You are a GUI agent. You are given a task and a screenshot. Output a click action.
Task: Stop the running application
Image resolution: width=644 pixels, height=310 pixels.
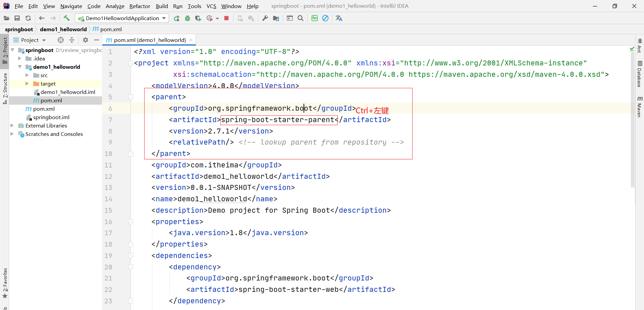[x=226, y=18]
